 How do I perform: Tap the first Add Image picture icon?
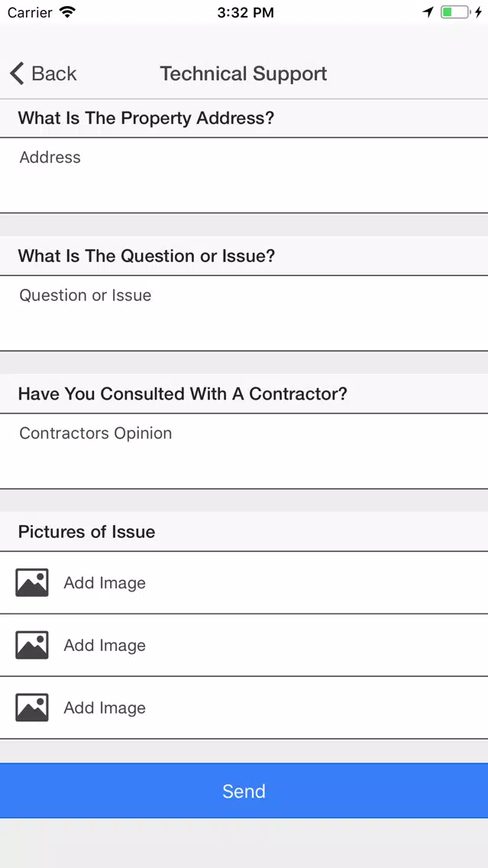coord(31,582)
